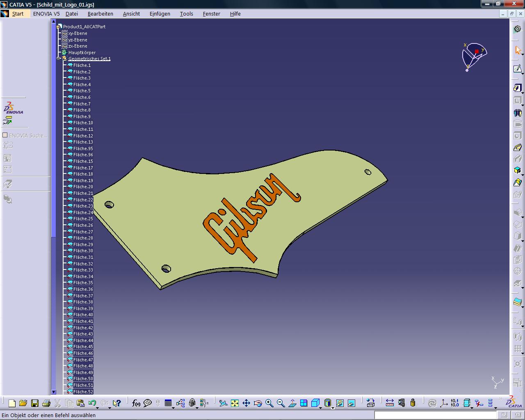The image size is (525, 420).
Task: Click the Pad tool icon
Action: click(x=518, y=88)
